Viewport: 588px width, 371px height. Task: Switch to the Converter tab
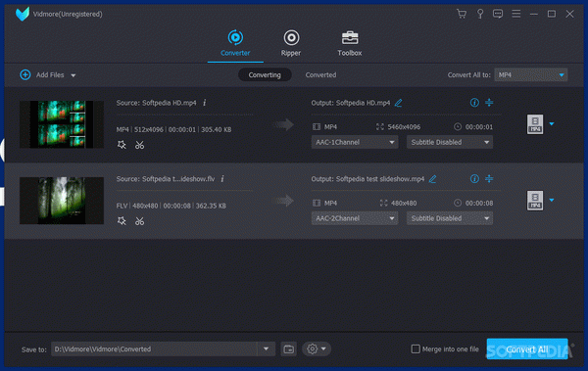235,43
